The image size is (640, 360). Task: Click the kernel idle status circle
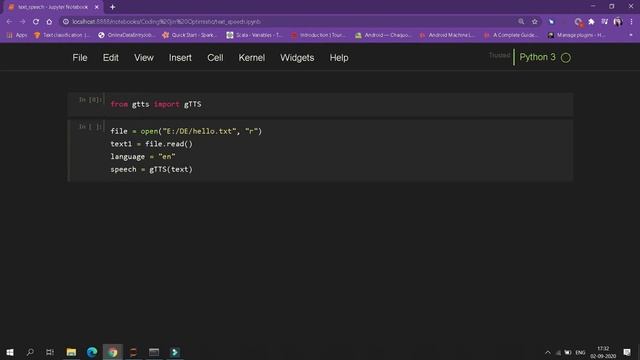[566, 58]
